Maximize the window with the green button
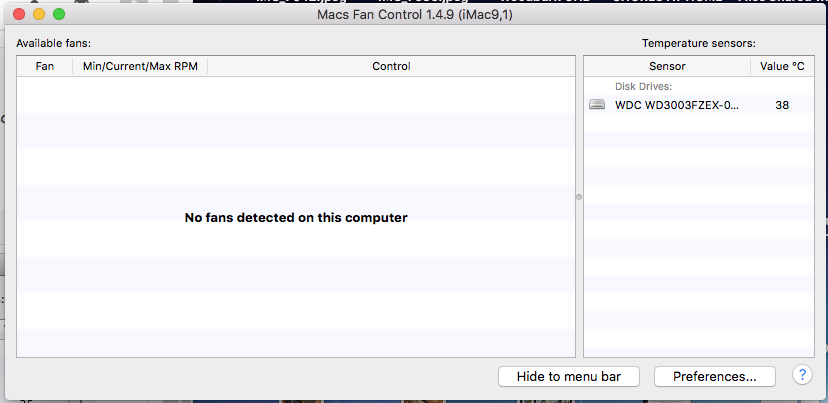This screenshot has width=828, height=403. pyautogui.click(x=59, y=14)
